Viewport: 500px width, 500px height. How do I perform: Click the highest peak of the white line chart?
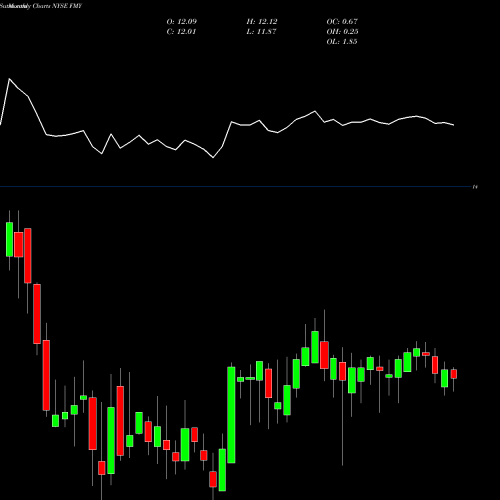9,79
